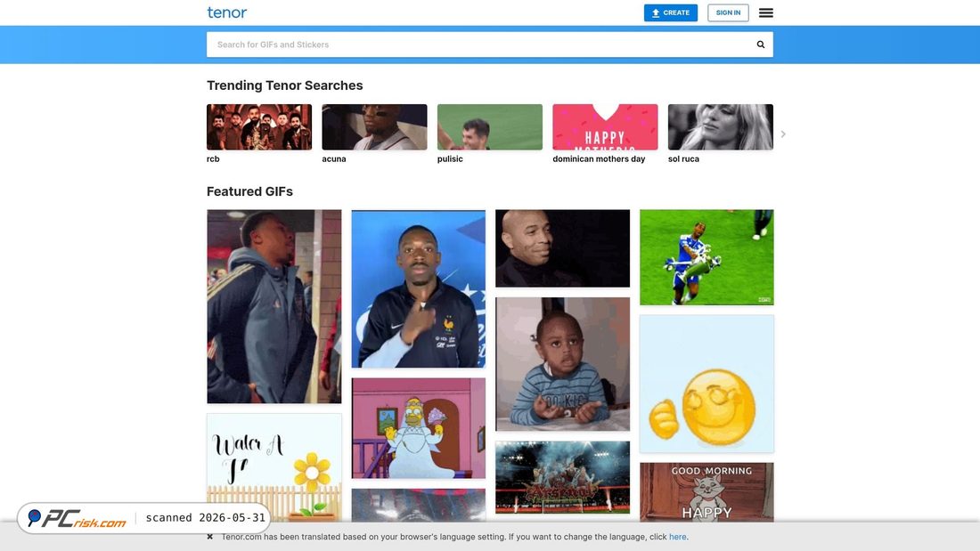980x551 pixels.
Task: Click the Create upload button
Action: (671, 12)
